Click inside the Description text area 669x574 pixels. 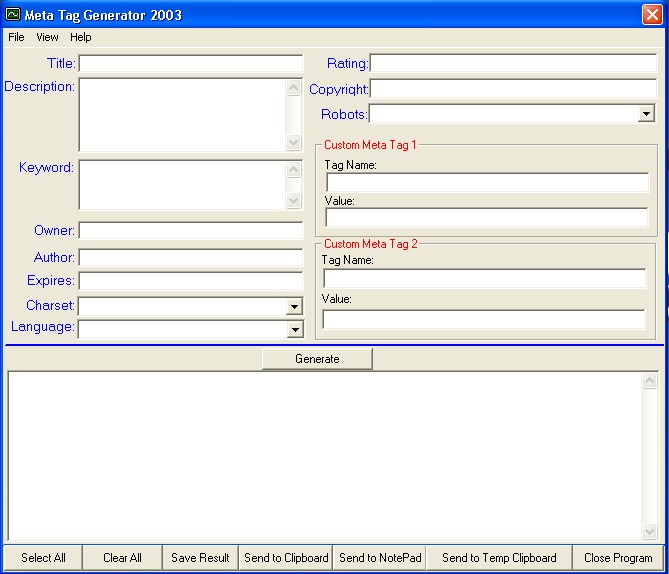pyautogui.click(x=181, y=115)
